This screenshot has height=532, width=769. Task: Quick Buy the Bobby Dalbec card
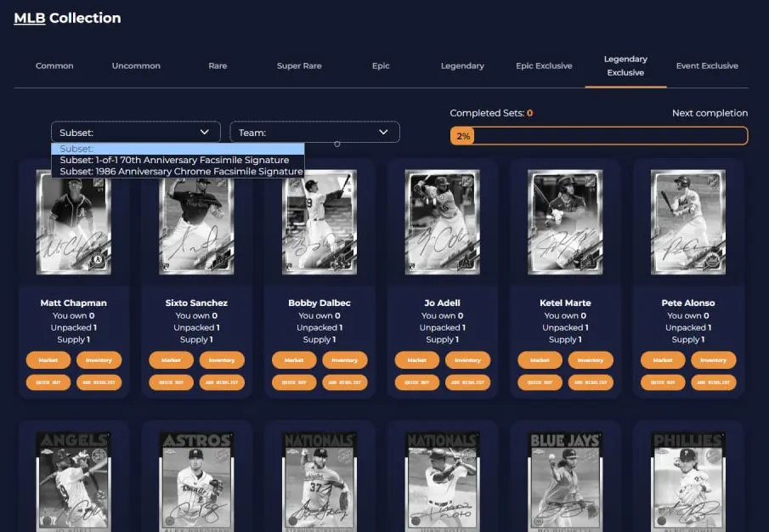(x=294, y=382)
